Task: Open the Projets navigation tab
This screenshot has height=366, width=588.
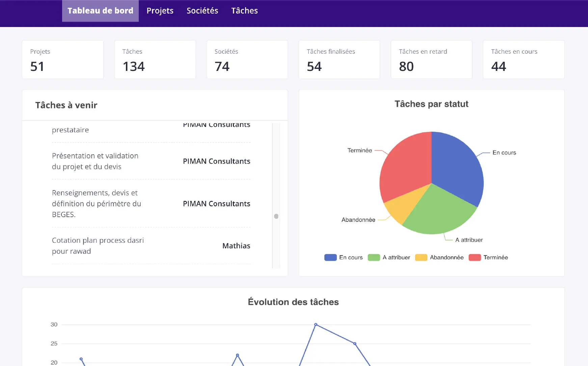Action: pos(160,10)
